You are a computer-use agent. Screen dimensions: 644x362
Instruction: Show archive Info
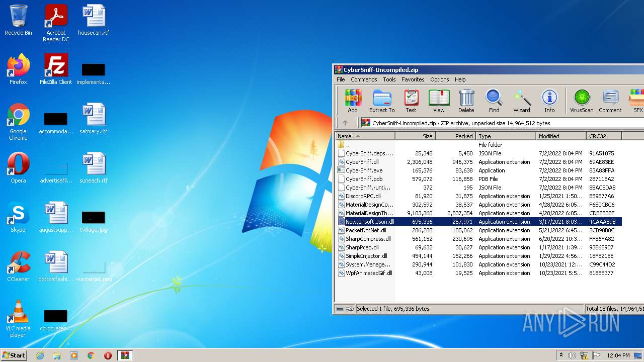click(549, 101)
